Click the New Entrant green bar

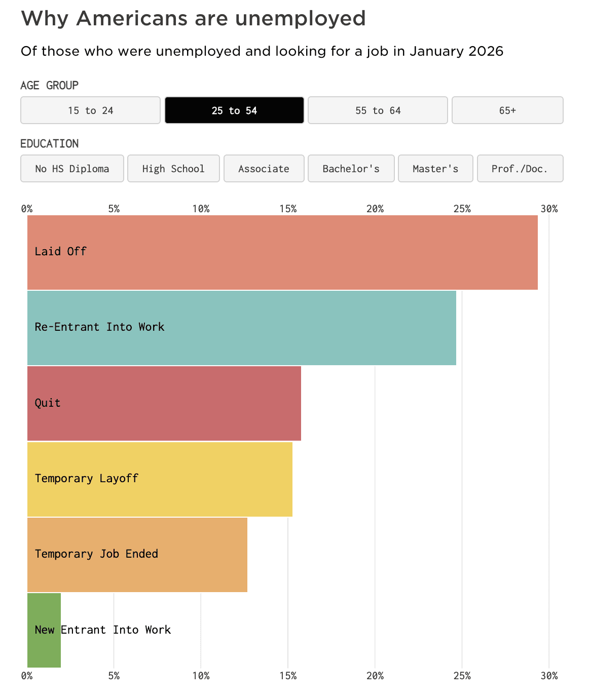click(x=44, y=630)
